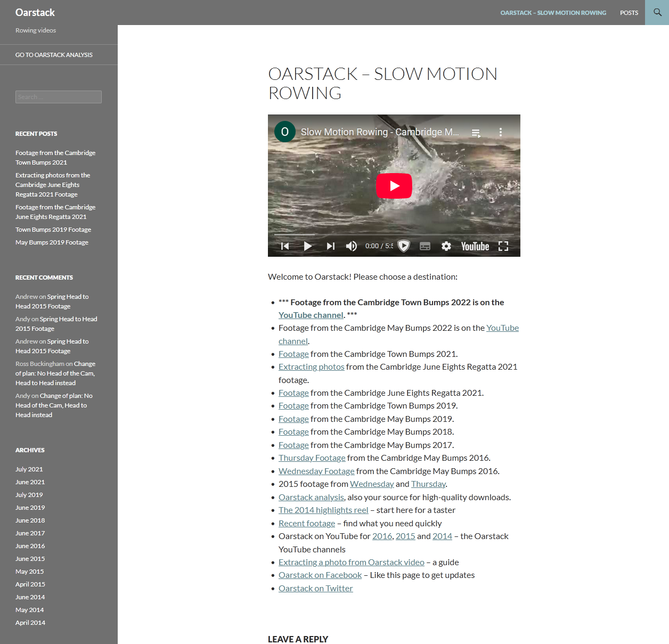Open June 2021 archive

tap(30, 482)
